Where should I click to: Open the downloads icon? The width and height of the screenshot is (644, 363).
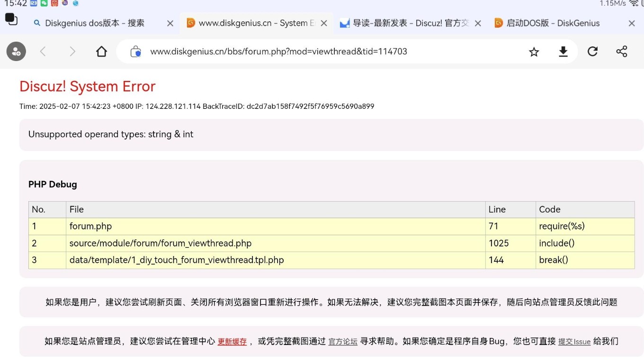pos(563,52)
